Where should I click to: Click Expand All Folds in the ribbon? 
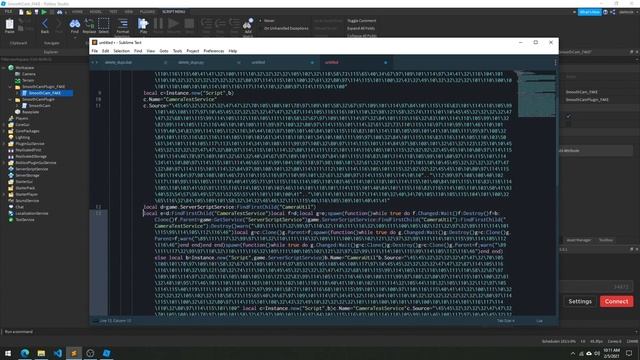[361, 29]
